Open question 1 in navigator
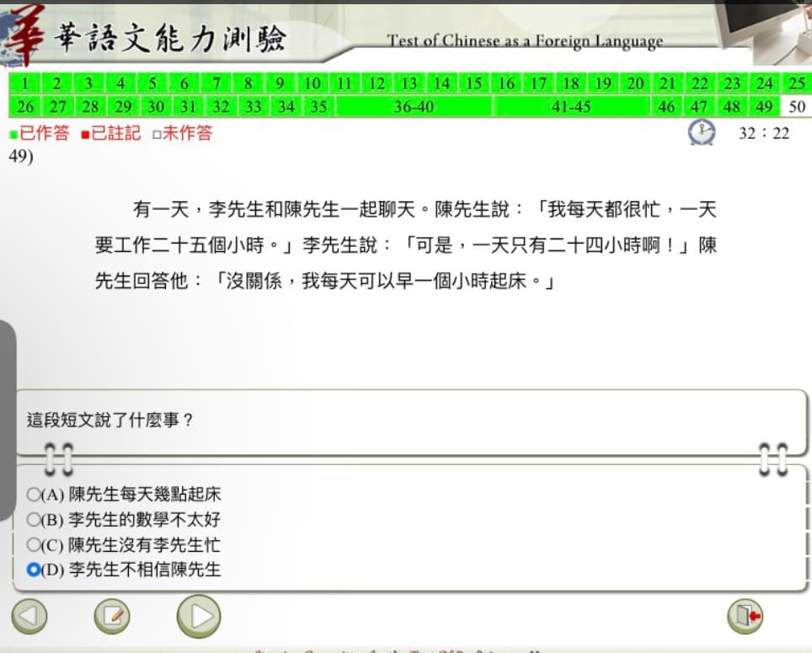This screenshot has height=653, width=812. 24,83
